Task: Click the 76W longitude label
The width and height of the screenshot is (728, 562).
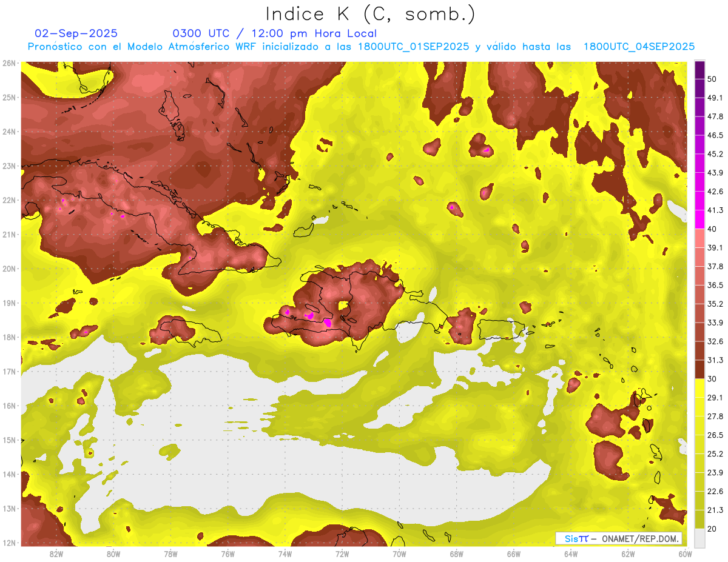Action: coord(227,554)
